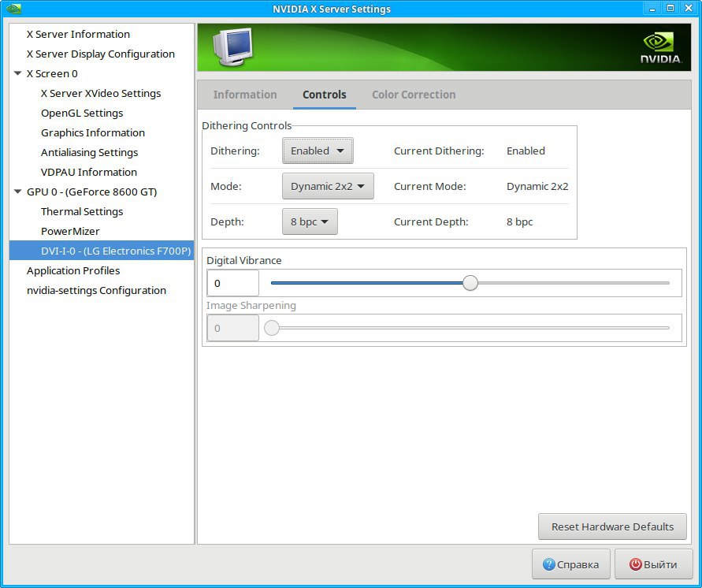Open the Color Correction tab

tap(414, 95)
